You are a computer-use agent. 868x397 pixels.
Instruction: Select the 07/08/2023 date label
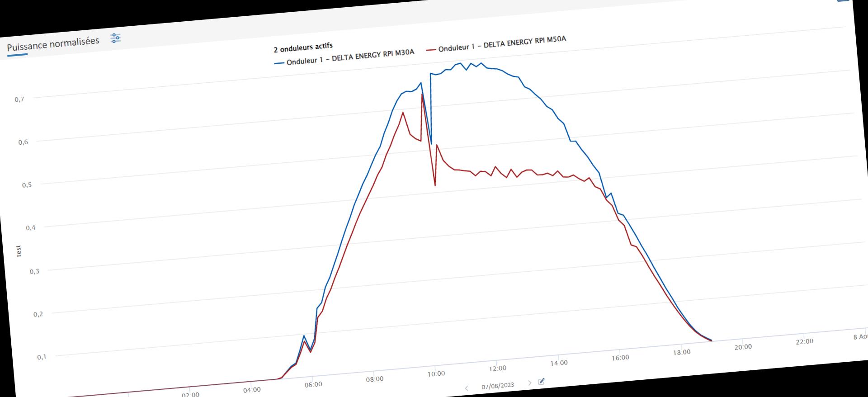pyautogui.click(x=498, y=386)
